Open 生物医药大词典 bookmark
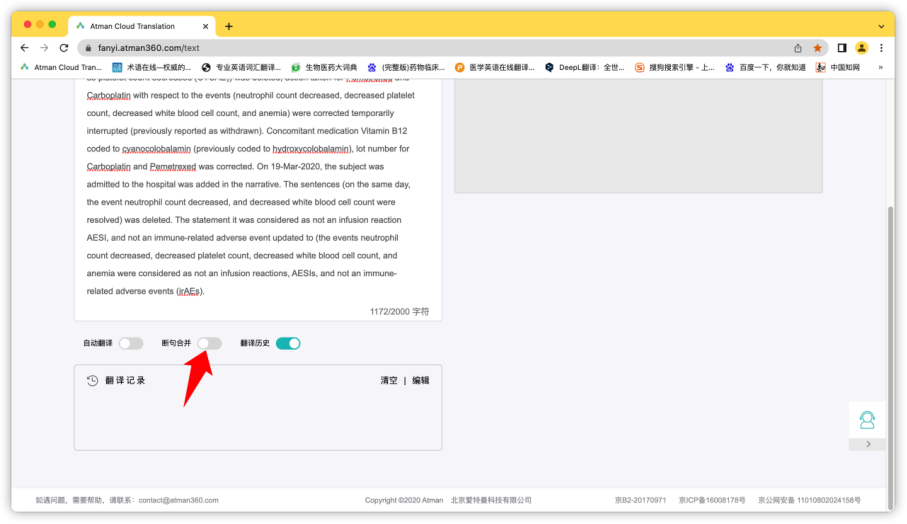The height and width of the screenshot is (524, 907). [325, 68]
